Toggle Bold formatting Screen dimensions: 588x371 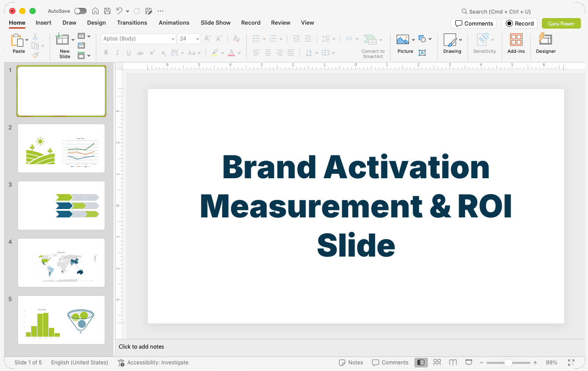coord(106,53)
